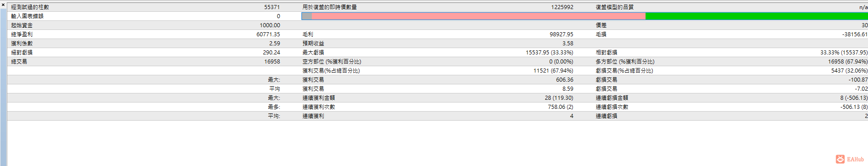Select the 最大虧損 value 15537.95 (33.33%)
The height and width of the screenshot is (166, 868).
pyautogui.click(x=549, y=53)
